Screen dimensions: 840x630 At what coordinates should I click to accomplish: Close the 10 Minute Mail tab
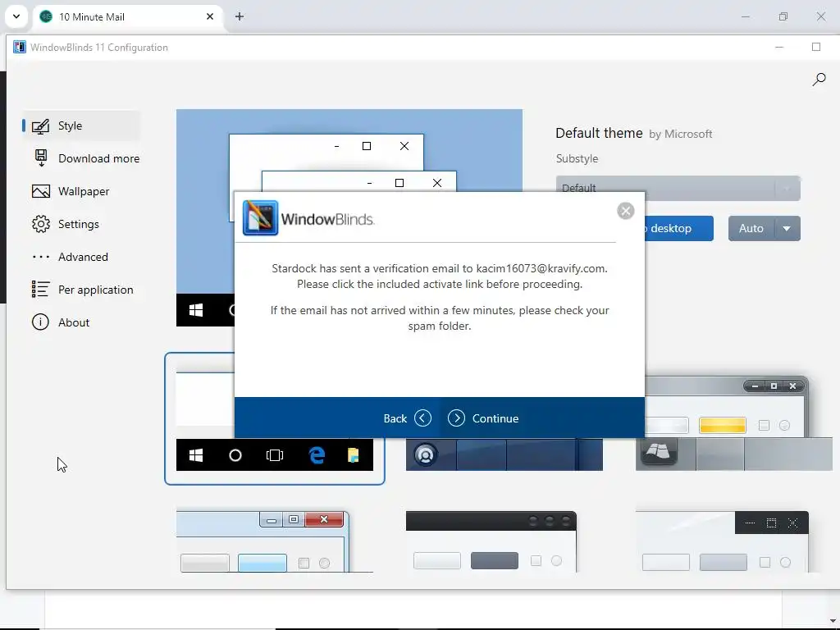(x=210, y=16)
